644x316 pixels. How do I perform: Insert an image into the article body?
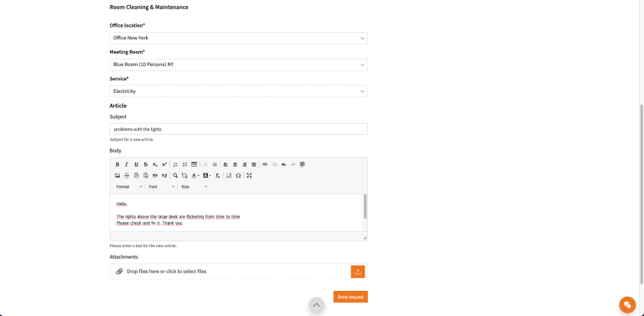117,176
